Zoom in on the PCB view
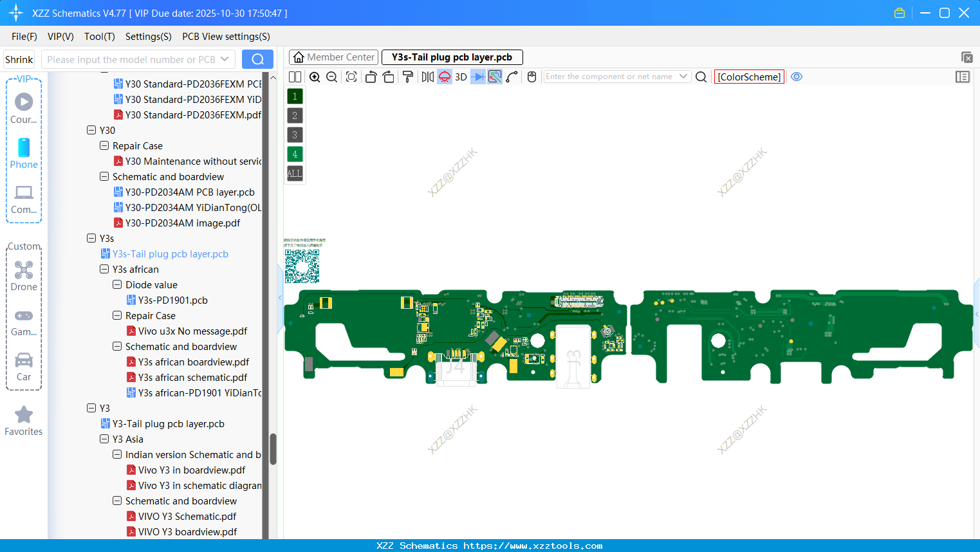Viewport: 980px width, 552px height. click(315, 77)
